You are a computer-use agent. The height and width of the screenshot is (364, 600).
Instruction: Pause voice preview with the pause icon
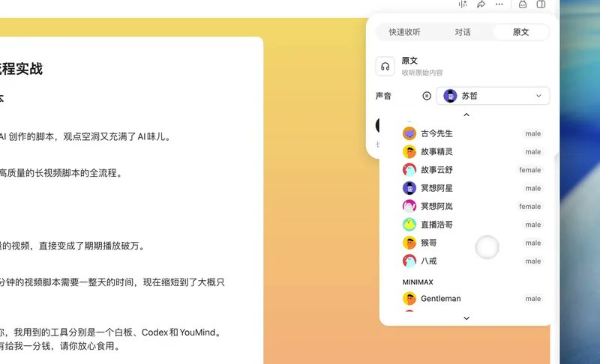coord(427,96)
